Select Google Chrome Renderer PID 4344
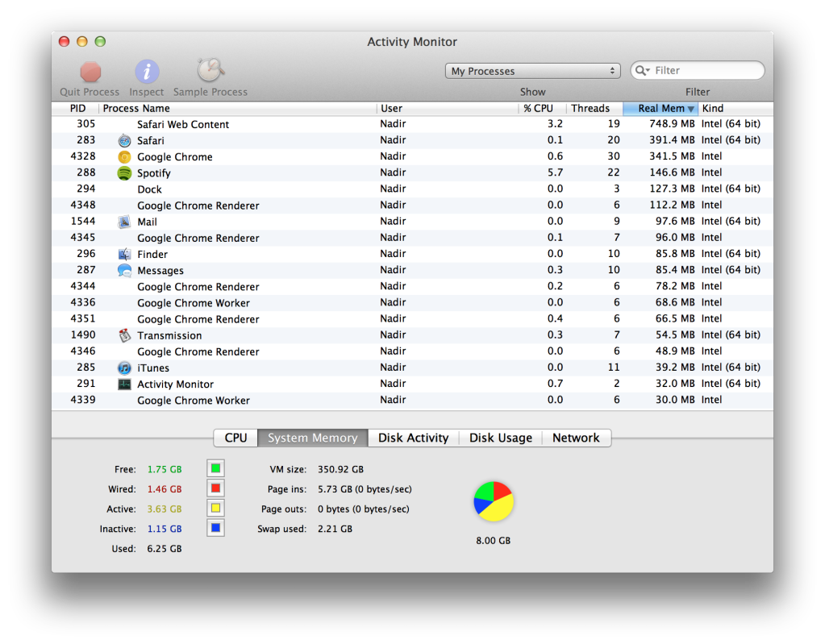Viewport: 825px width, 644px height. pos(413,286)
